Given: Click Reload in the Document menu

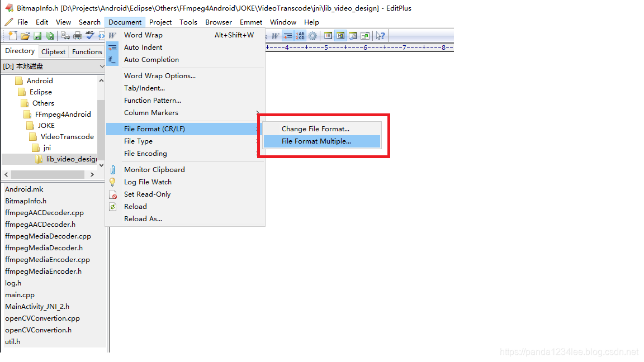Looking at the screenshot, I should 185,207.
